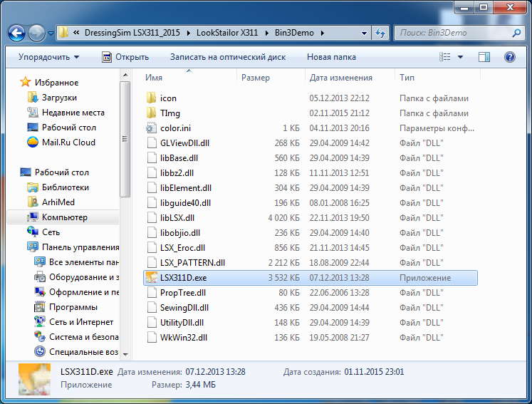532x404 pixels.
Task: Select DressingSim LSX311_2015 in the address path
Action: [132, 33]
